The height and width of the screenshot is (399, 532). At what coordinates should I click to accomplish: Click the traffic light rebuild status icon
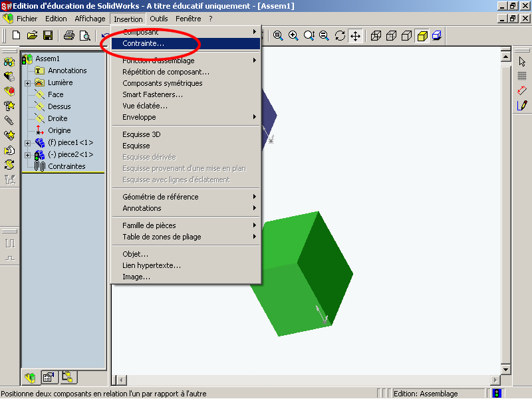(x=497, y=394)
